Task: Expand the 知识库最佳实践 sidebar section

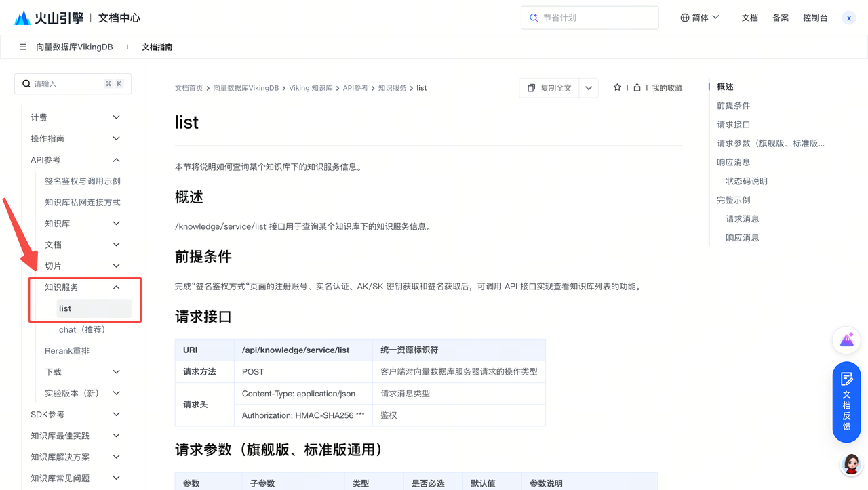Action: point(117,436)
